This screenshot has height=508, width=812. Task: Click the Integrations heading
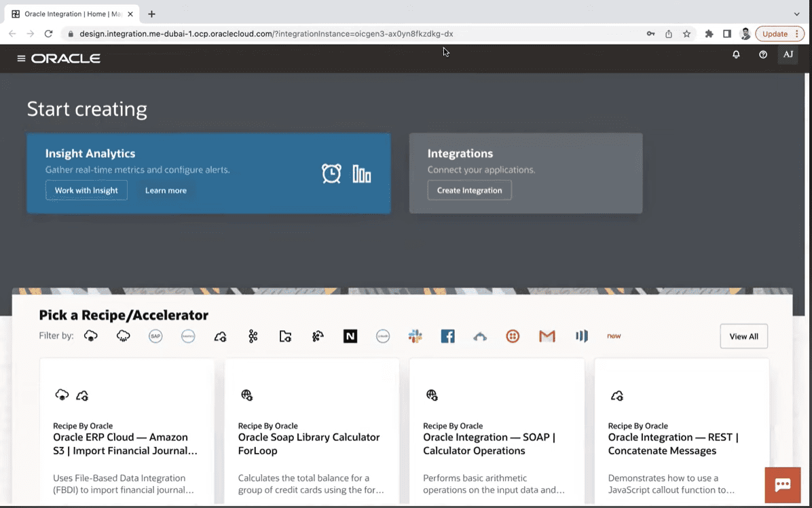[460, 153]
